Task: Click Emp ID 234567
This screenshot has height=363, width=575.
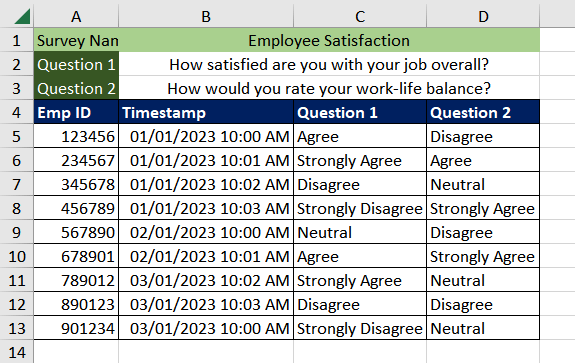Action: click(x=76, y=160)
